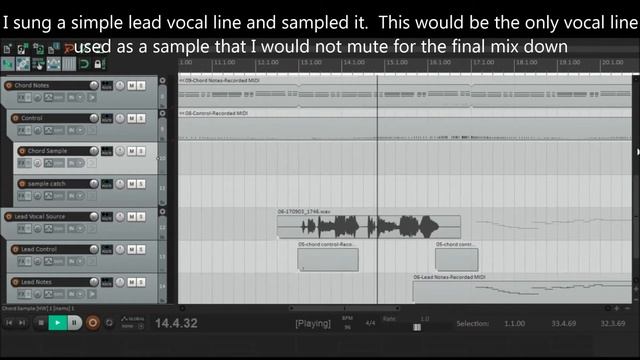640x360 pixels.
Task: Toggle the envelope move toolbar icon
Action: [53, 64]
